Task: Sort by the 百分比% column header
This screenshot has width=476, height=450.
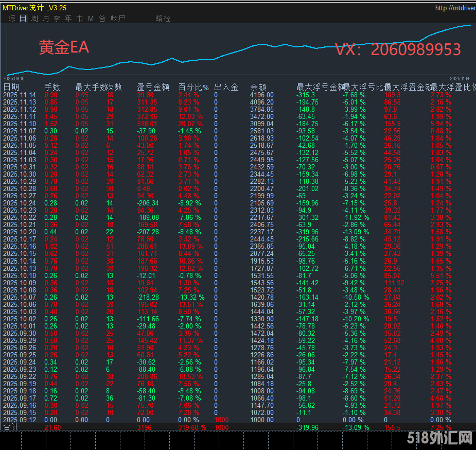Action: (193, 86)
